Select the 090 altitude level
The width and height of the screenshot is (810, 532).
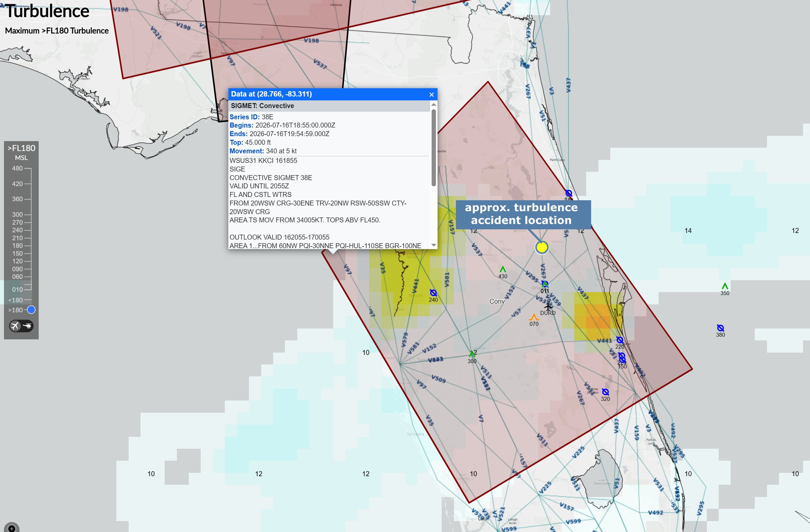[17, 269]
